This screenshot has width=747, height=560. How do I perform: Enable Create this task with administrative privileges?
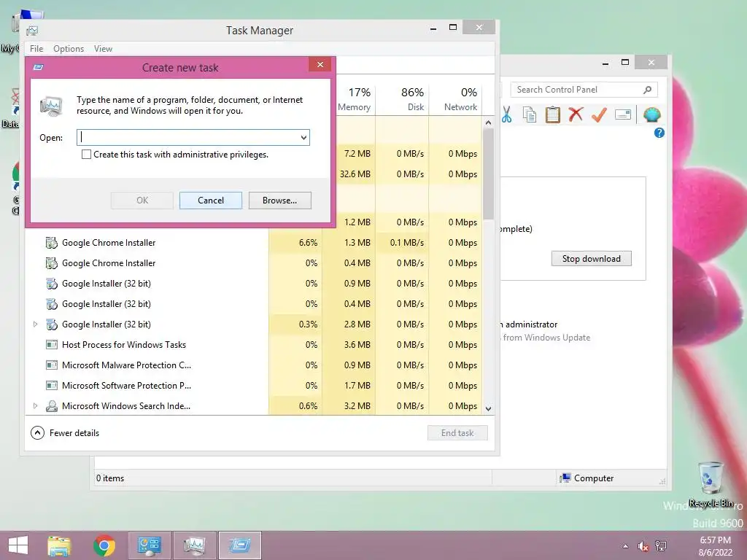coord(86,155)
